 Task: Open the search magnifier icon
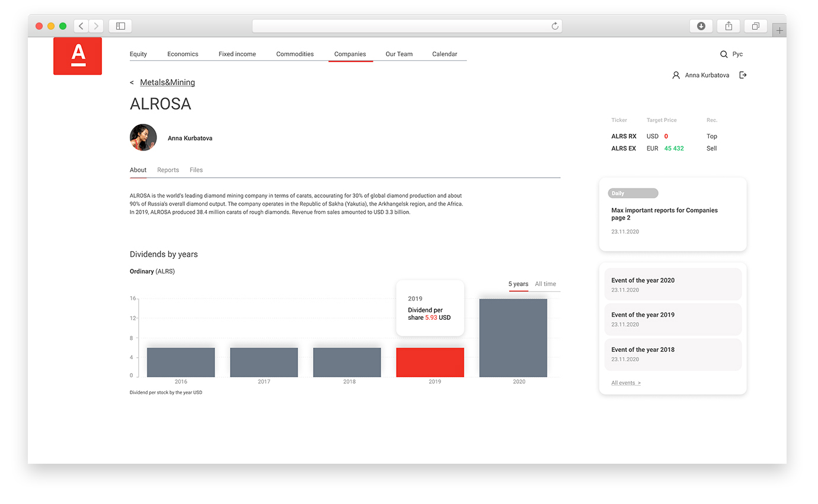click(724, 54)
